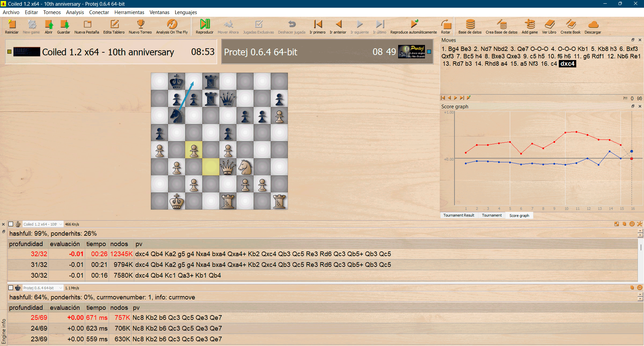Open Base de datos
This screenshot has width=644, height=346.
coord(470,26)
